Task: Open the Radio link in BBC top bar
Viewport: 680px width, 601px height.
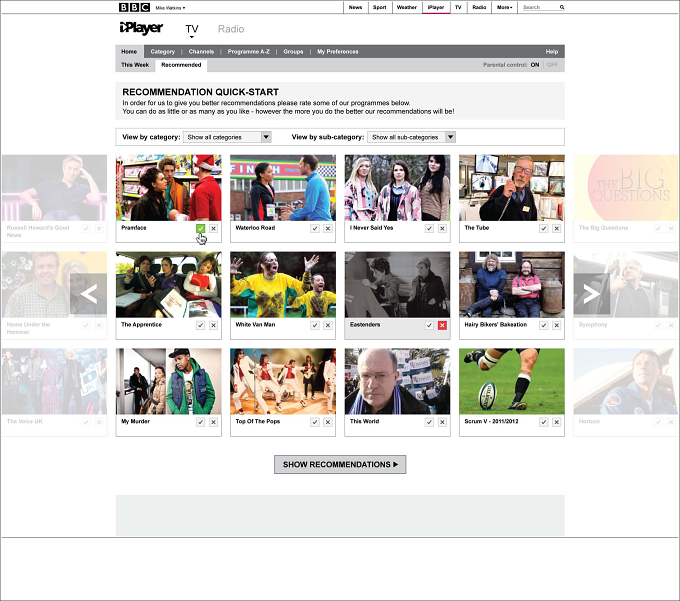Action: click(479, 7)
